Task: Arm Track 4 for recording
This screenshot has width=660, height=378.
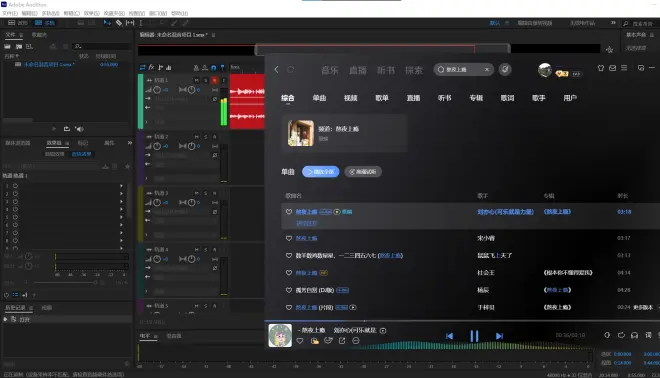Action: coord(215,250)
